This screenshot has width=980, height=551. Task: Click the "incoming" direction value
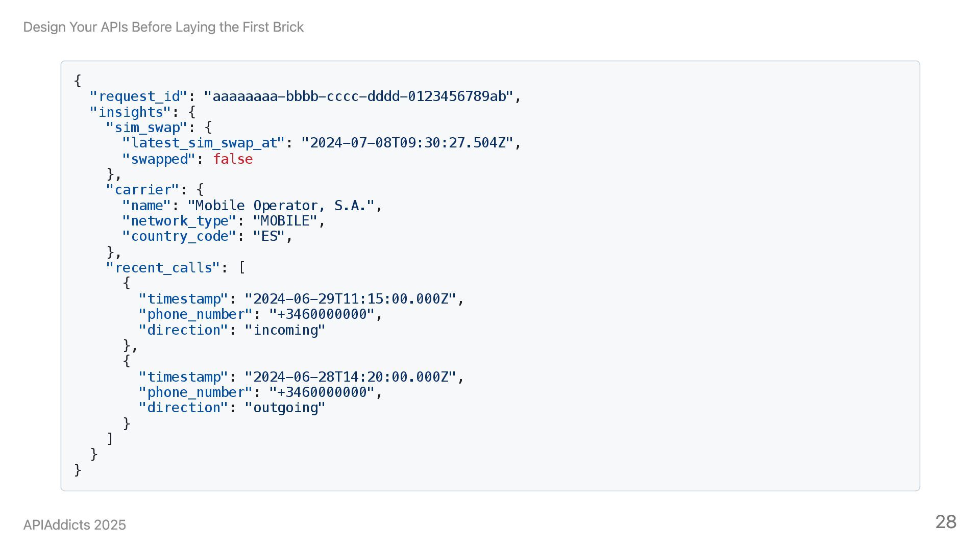[285, 330]
